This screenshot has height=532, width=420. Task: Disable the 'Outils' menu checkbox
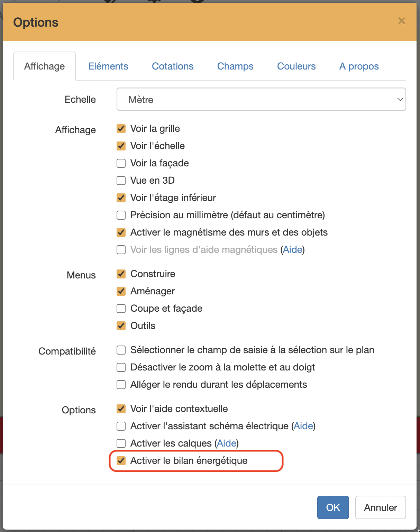[x=121, y=325]
